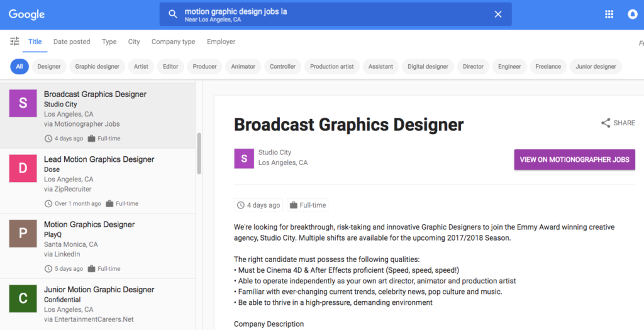Click the brown P avatar for PlayQ
The width and height of the screenshot is (644, 330).
(23, 233)
